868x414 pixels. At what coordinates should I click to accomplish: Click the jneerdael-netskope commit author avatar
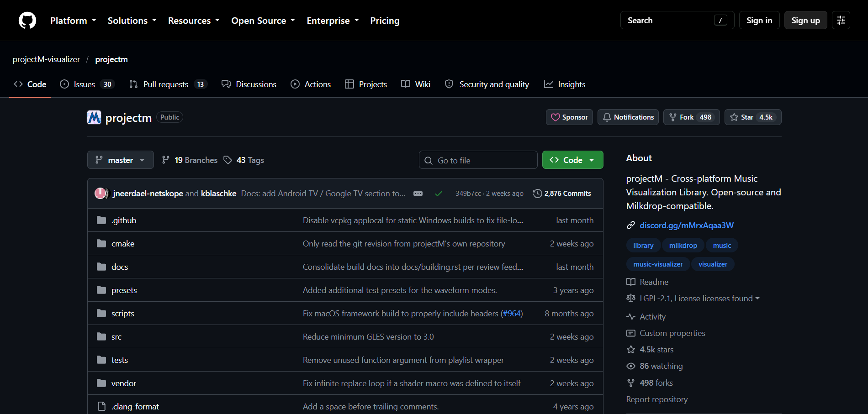click(100, 194)
